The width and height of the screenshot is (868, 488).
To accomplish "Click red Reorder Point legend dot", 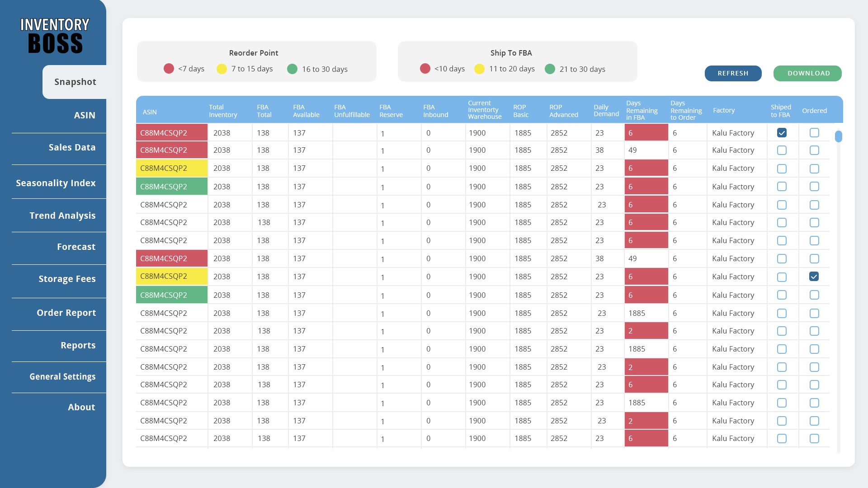I will click(x=169, y=69).
